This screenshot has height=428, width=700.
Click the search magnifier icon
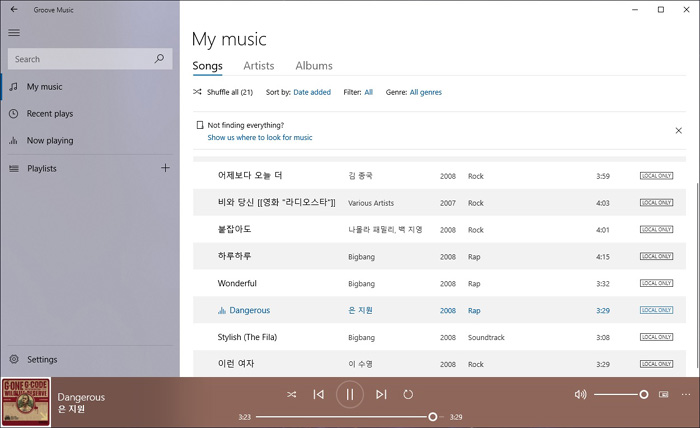[159, 58]
